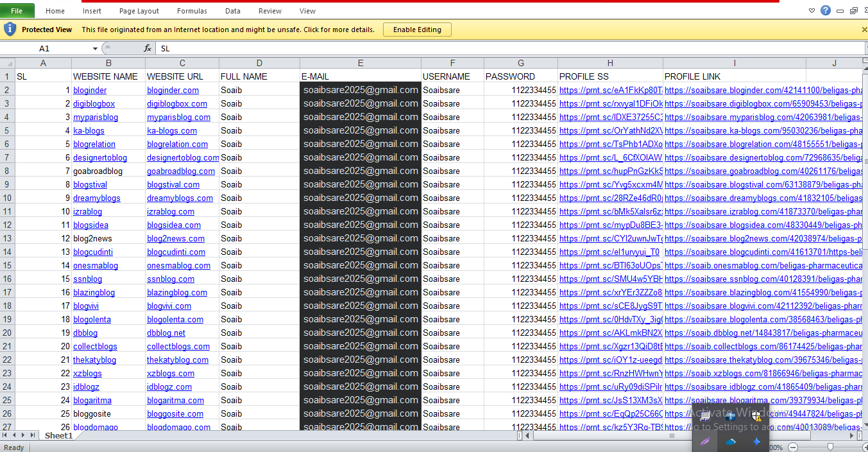Viewport: 868px width, 452px height.
Task: Click the Windows Security shield tray icon
Action: pos(756,415)
